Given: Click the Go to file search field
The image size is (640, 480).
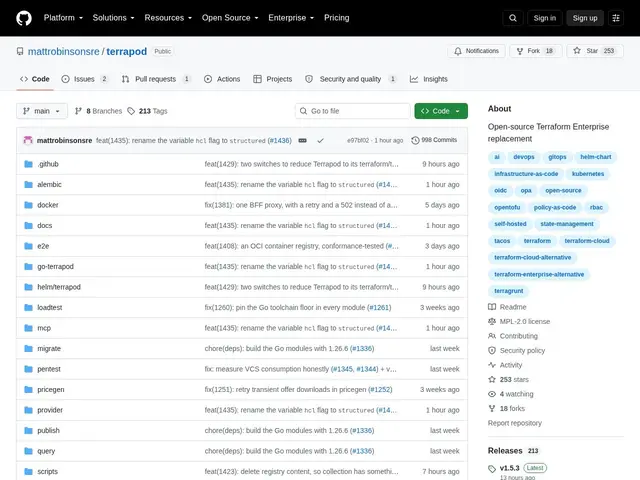Looking at the screenshot, I should point(353,111).
